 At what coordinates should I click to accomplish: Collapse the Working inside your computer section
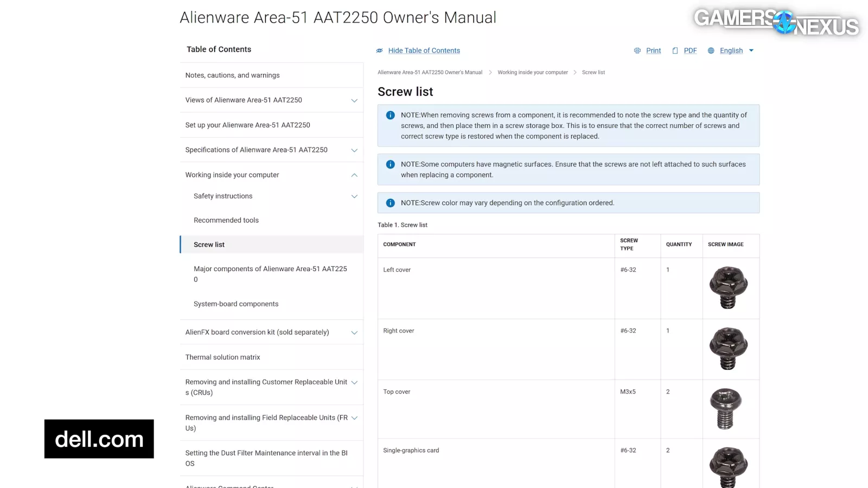[x=354, y=175]
